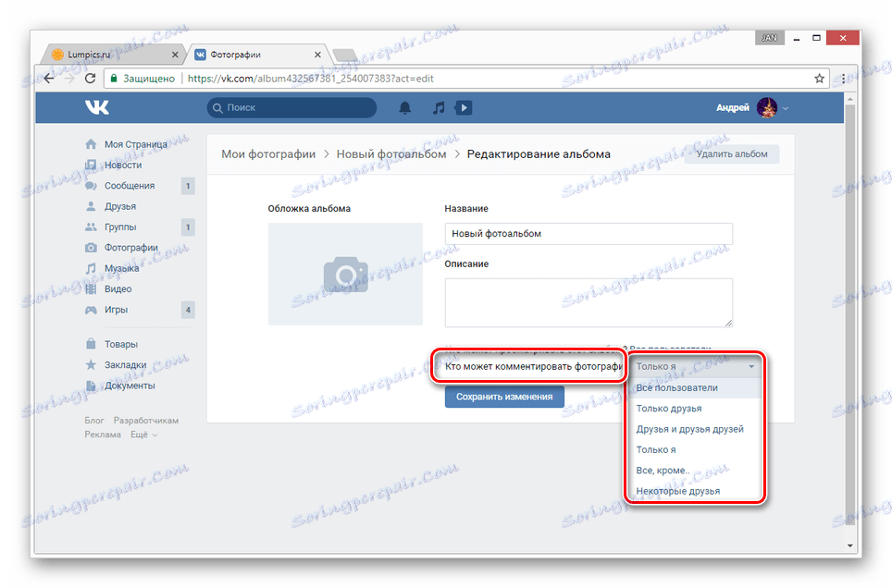Click the green padlock secure icon
The image size is (892, 588).
tap(114, 79)
